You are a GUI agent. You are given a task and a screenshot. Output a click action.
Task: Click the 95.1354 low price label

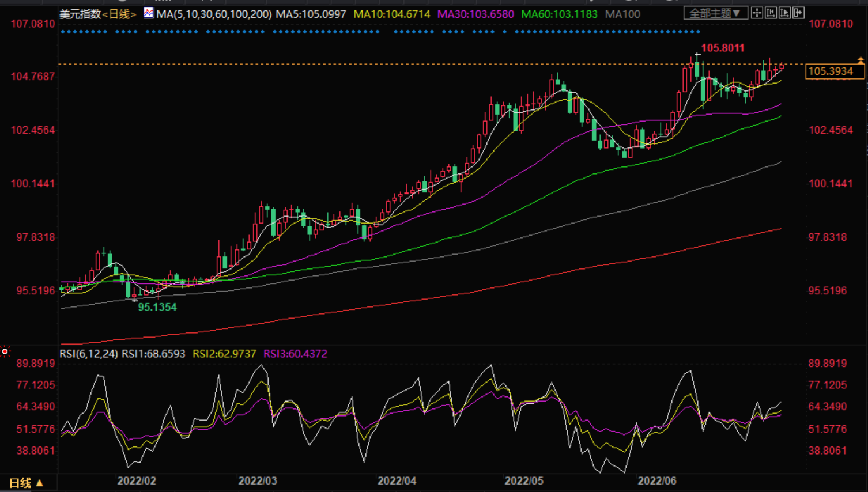coord(157,307)
